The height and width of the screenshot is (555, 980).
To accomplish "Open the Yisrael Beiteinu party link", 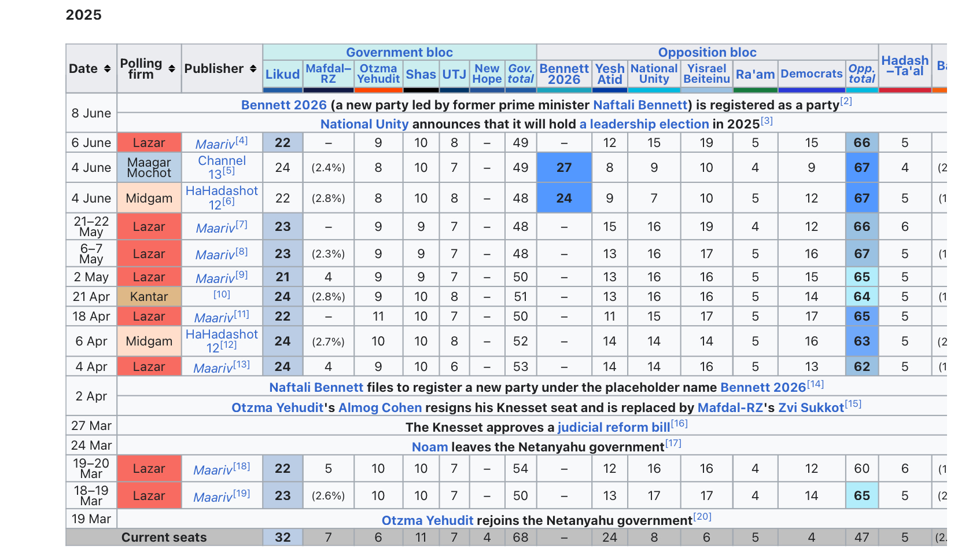I will click(706, 73).
